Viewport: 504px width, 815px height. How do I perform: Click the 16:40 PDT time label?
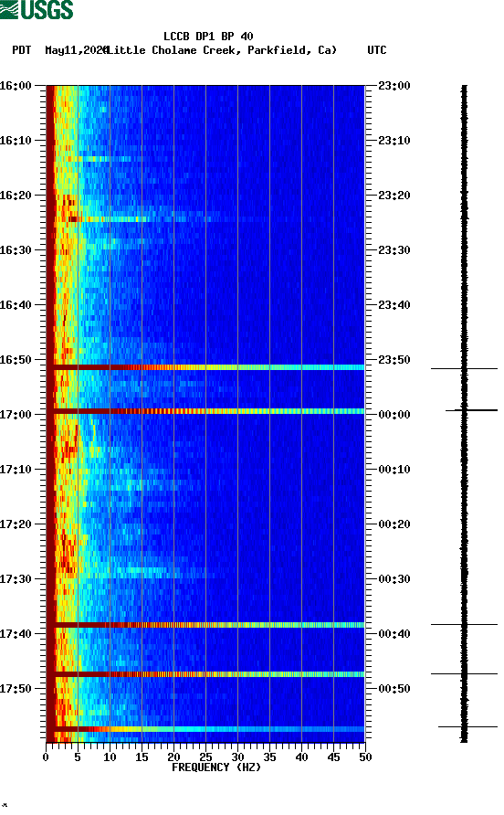[16, 305]
